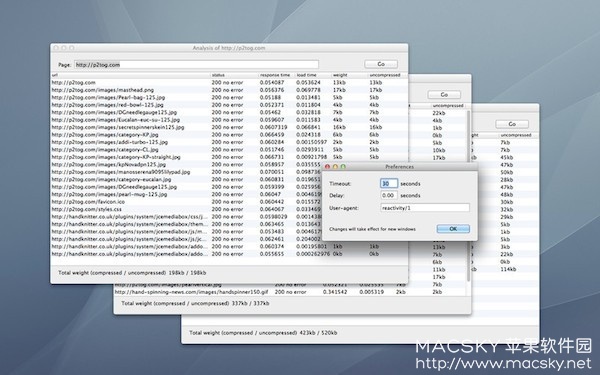This screenshot has width=600, height=375.
Task: Click front window's Total weight 198kb / 198kb text
Action: (132, 273)
